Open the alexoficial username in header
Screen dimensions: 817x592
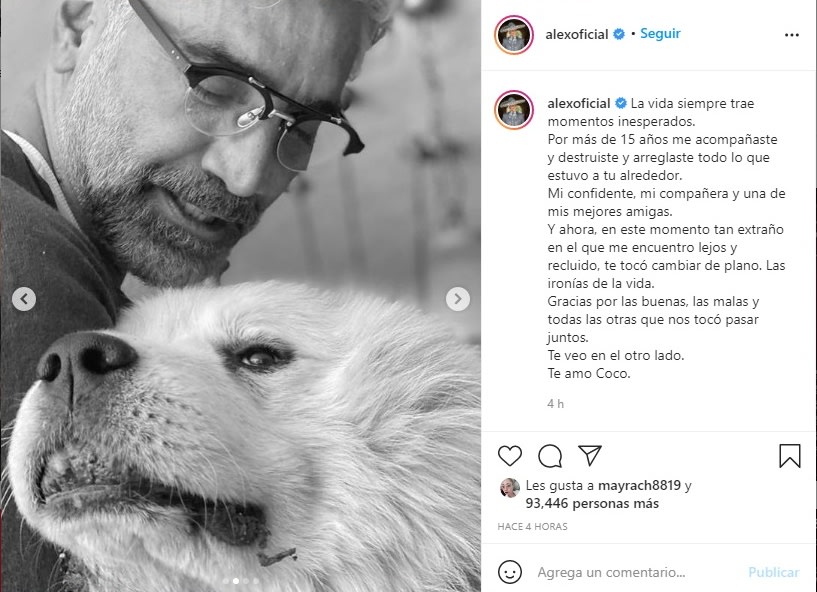(577, 34)
